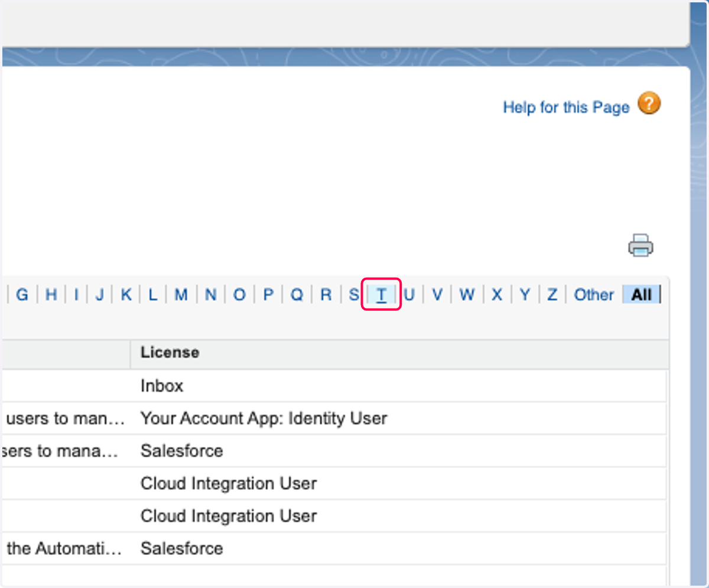This screenshot has height=588, width=709.
Task: Filter the list by letter Q
Action: 297,294
